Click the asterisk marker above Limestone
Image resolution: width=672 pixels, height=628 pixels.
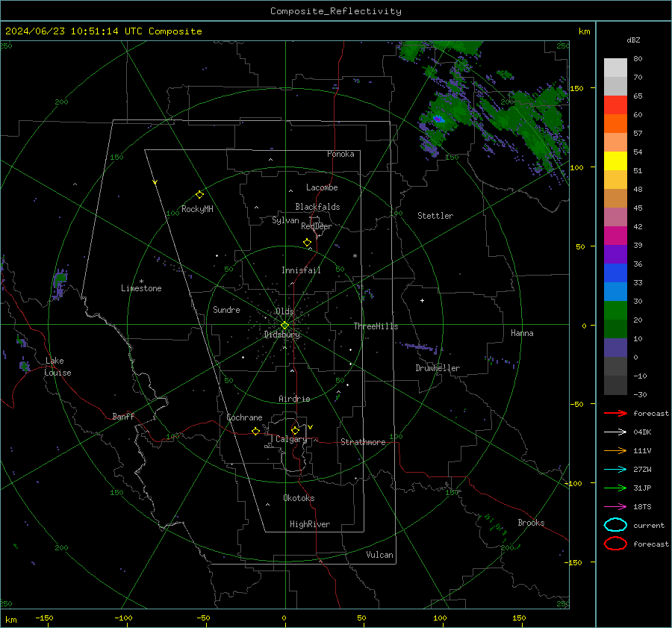[141, 282]
